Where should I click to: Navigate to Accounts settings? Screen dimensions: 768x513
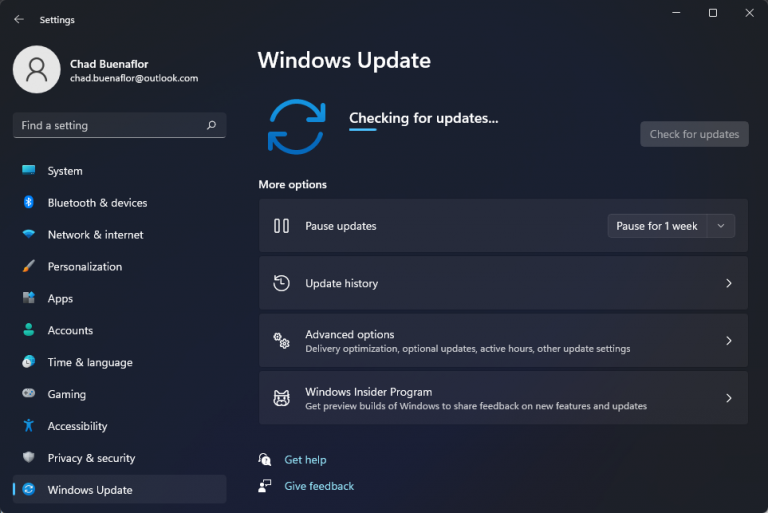[120, 330]
